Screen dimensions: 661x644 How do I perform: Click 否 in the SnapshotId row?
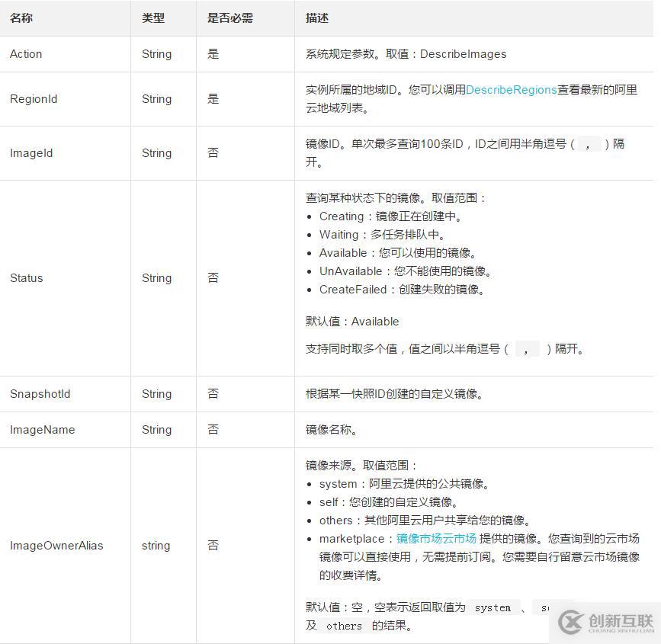[x=213, y=394]
